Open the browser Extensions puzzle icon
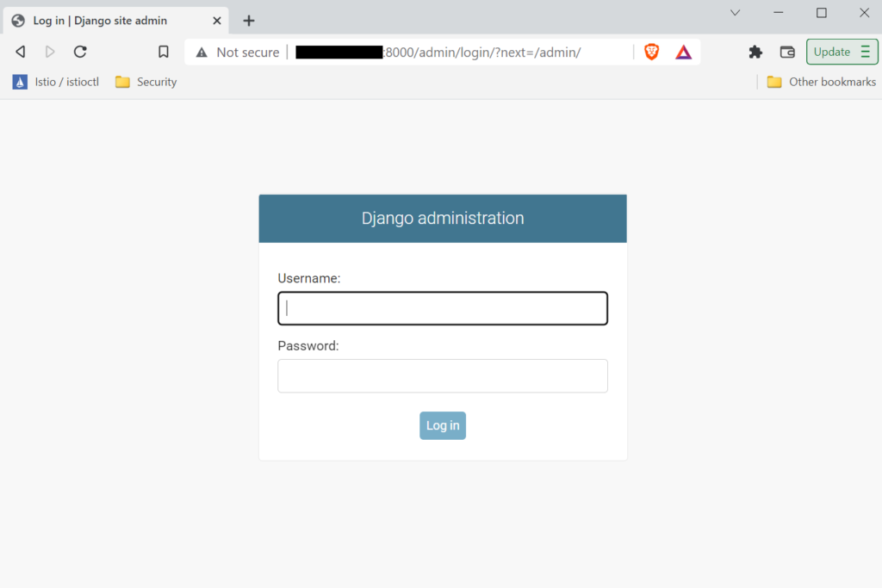Screen dimensions: 882x588 [755, 52]
